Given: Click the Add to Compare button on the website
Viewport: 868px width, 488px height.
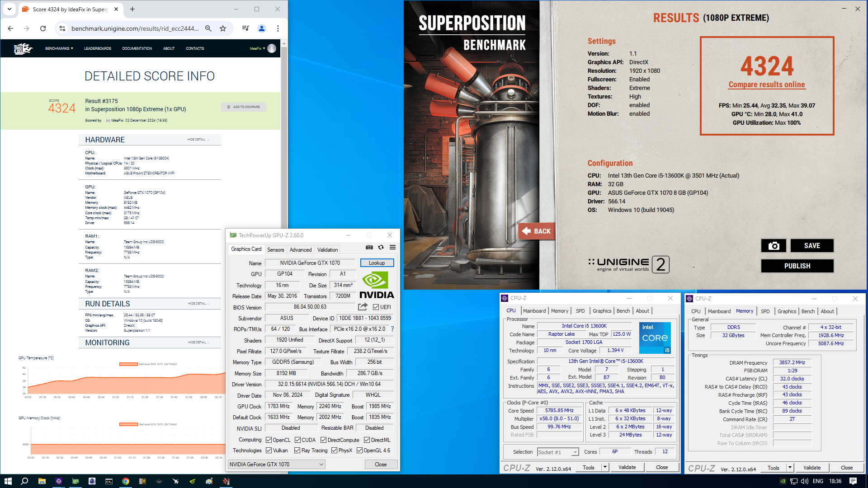Looking at the screenshot, I should (x=244, y=107).
